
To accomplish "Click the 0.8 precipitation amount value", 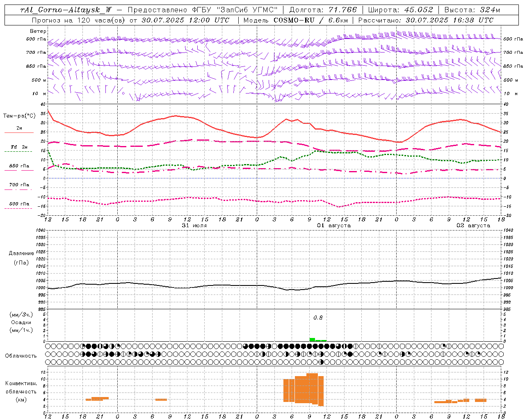I will pos(318,318).
